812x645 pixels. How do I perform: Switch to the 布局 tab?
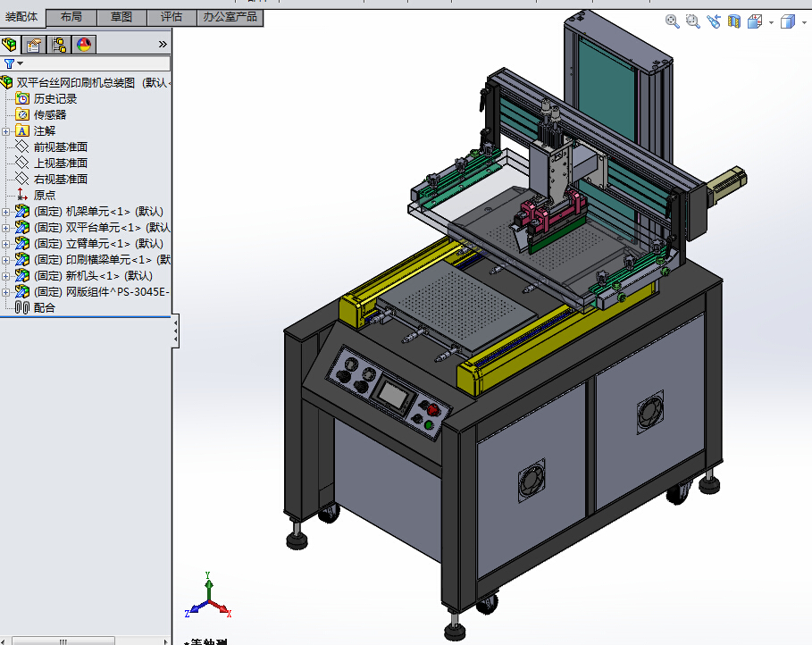[x=71, y=17]
